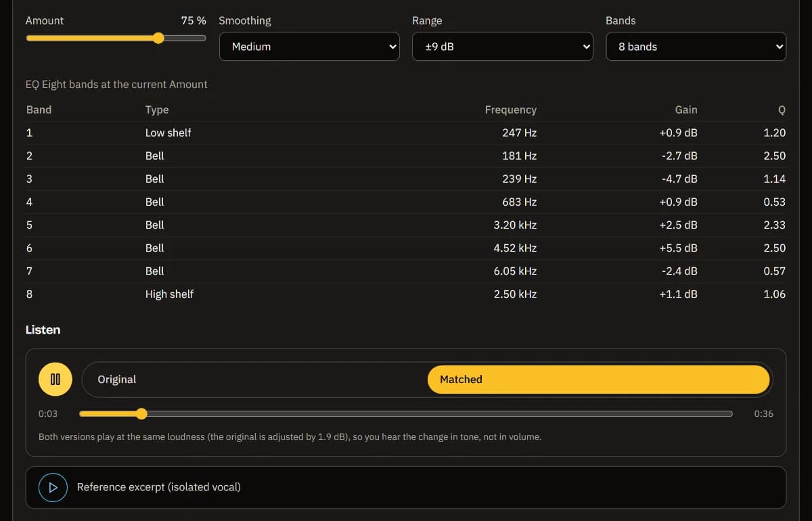The height and width of the screenshot is (521, 812).
Task: Click the Type column header
Action: pos(157,110)
